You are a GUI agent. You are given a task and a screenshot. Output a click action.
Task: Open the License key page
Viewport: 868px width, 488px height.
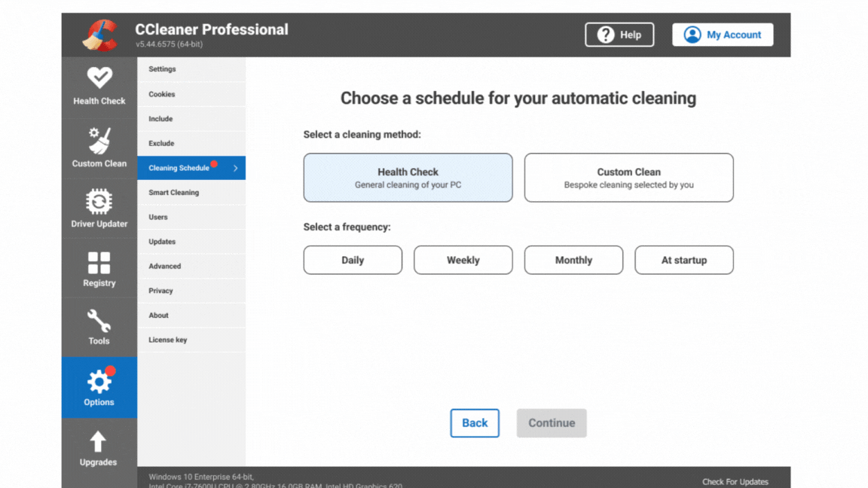tap(191, 340)
